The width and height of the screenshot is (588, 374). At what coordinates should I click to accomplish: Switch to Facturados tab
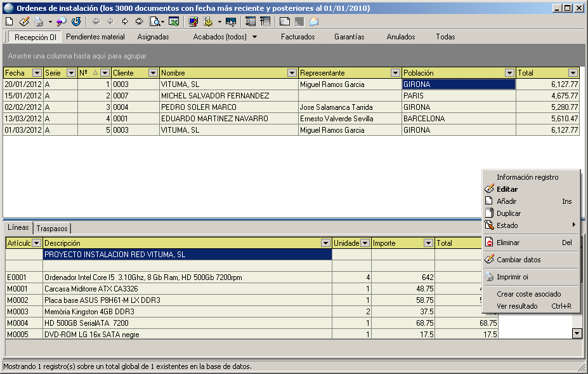tap(297, 37)
